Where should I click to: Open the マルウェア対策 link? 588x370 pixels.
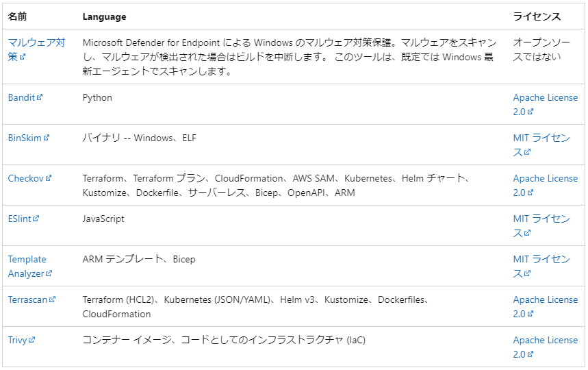36,49
